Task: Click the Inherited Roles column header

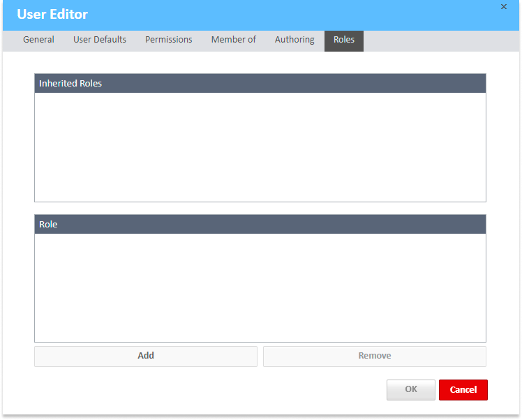Action: (x=260, y=83)
